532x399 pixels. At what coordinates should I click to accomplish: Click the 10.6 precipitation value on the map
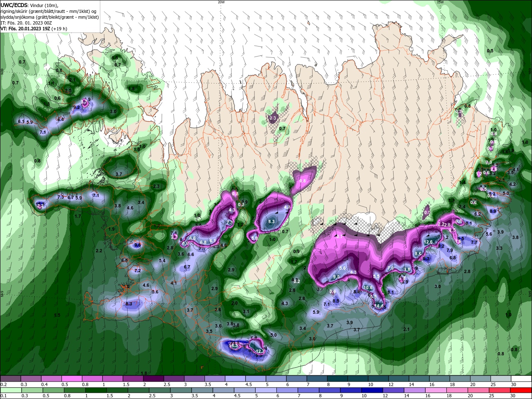click(368, 287)
